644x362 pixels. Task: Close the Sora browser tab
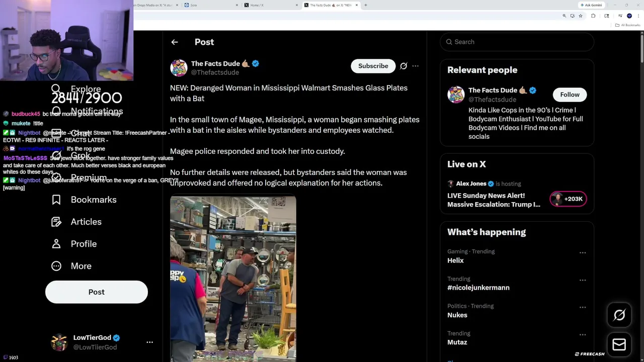pyautogui.click(x=237, y=5)
